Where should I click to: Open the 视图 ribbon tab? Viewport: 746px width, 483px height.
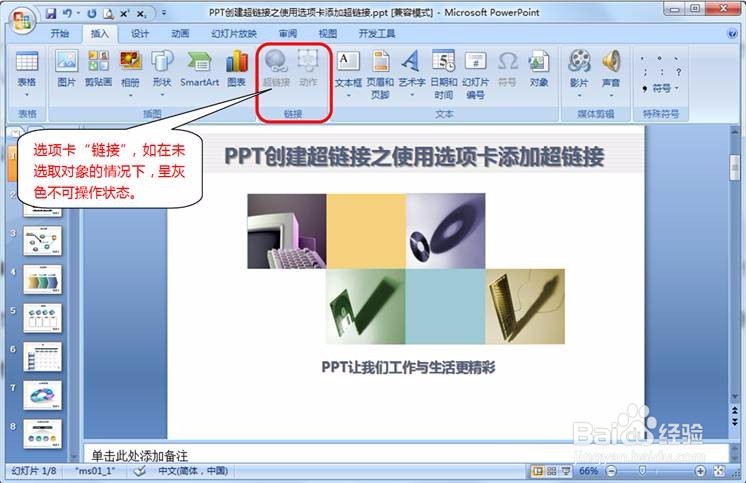point(328,33)
